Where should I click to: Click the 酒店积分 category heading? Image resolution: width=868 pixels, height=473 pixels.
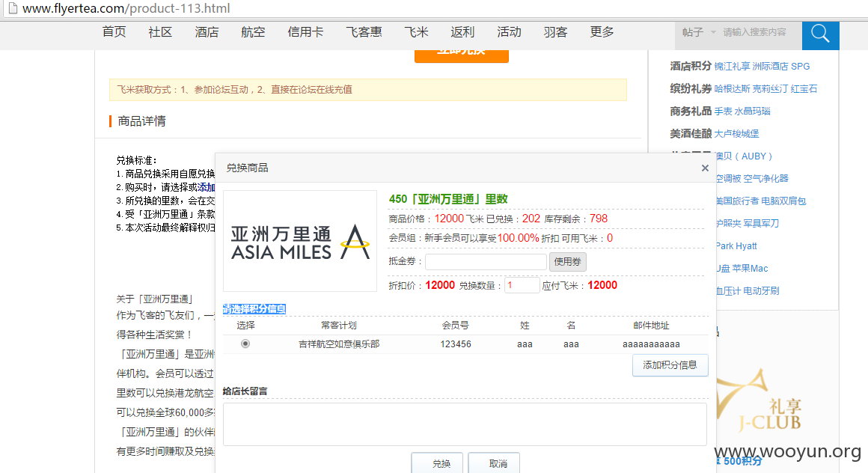coord(691,66)
